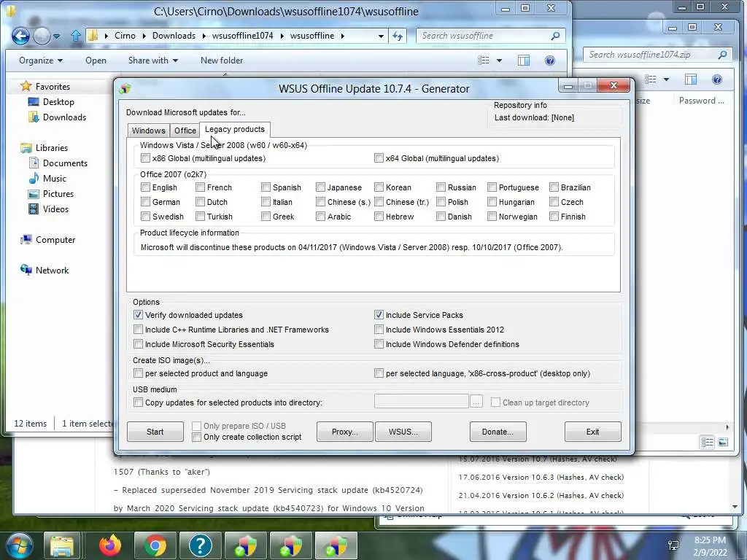Expand the address bar history dropdown arrow
This screenshot has height=560, width=747.
click(381, 36)
